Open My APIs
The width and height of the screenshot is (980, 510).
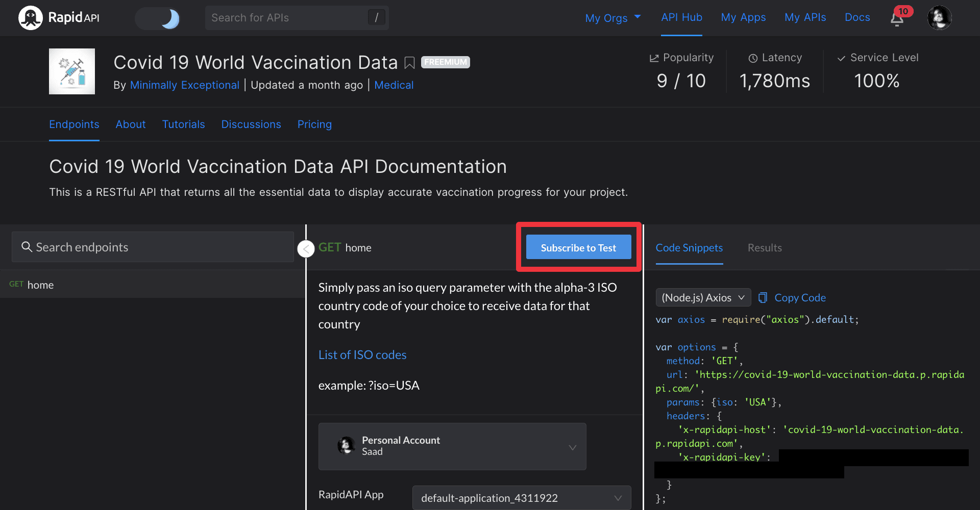point(805,17)
